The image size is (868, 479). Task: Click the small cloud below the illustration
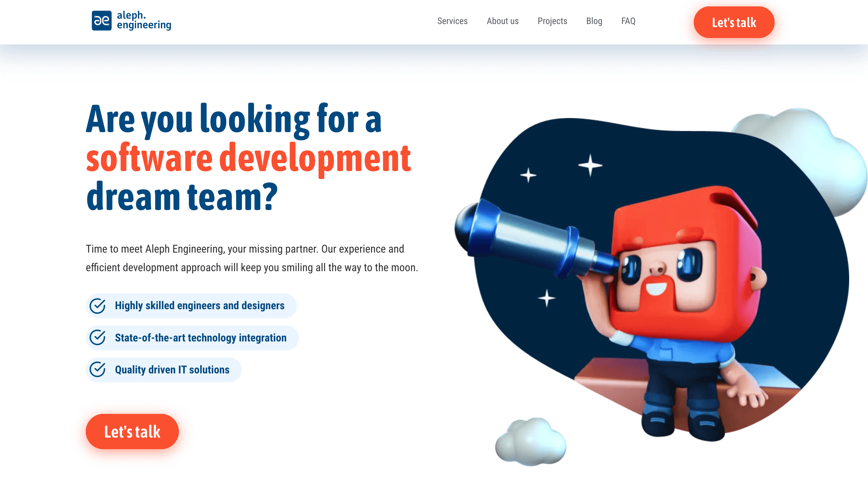coord(531,442)
